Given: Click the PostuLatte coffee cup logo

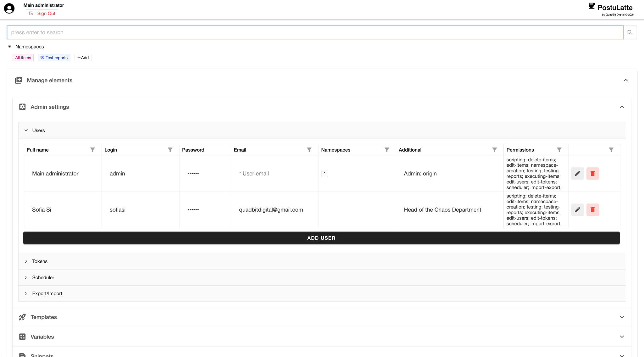Looking at the screenshot, I should point(591,6).
